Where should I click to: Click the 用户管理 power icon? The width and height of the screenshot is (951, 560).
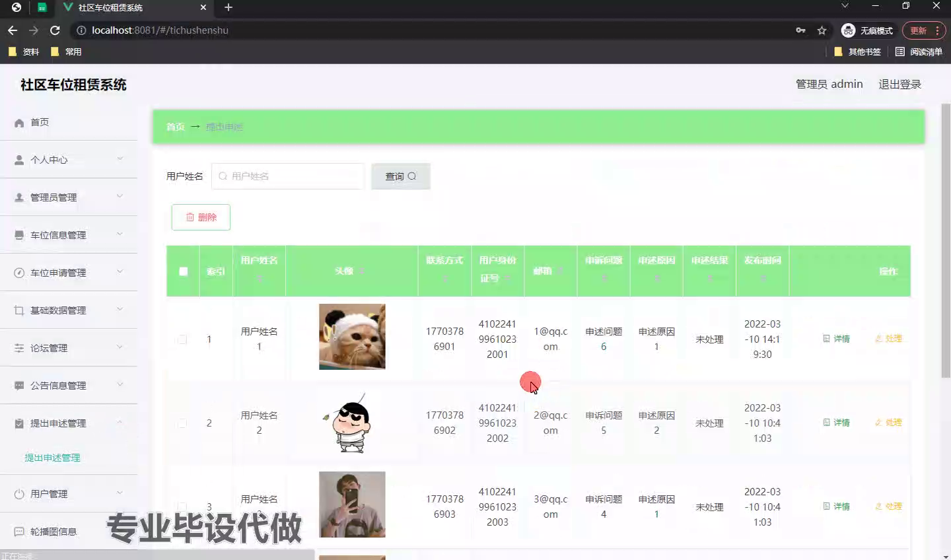pos(19,495)
